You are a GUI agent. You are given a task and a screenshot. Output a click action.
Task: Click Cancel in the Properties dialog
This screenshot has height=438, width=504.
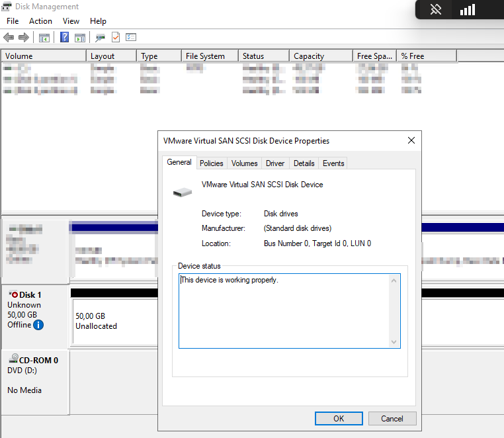[x=392, y=418]
